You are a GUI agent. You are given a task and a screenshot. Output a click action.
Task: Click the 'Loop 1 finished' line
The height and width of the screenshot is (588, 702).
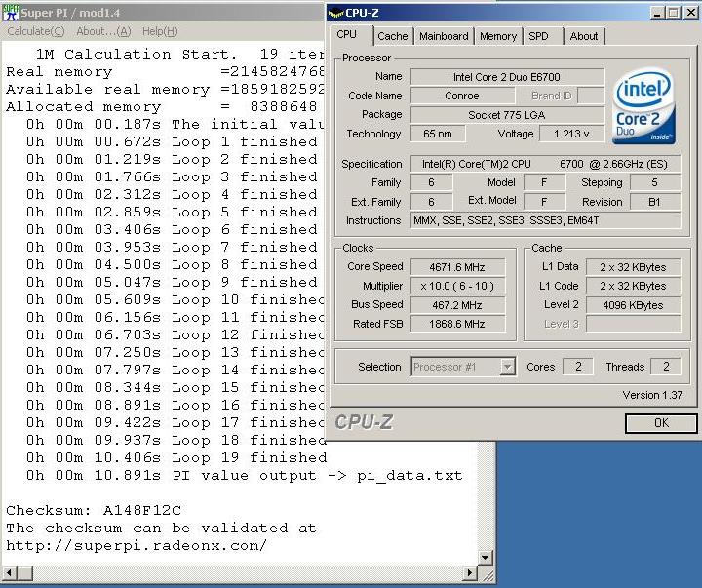(172, 142)
